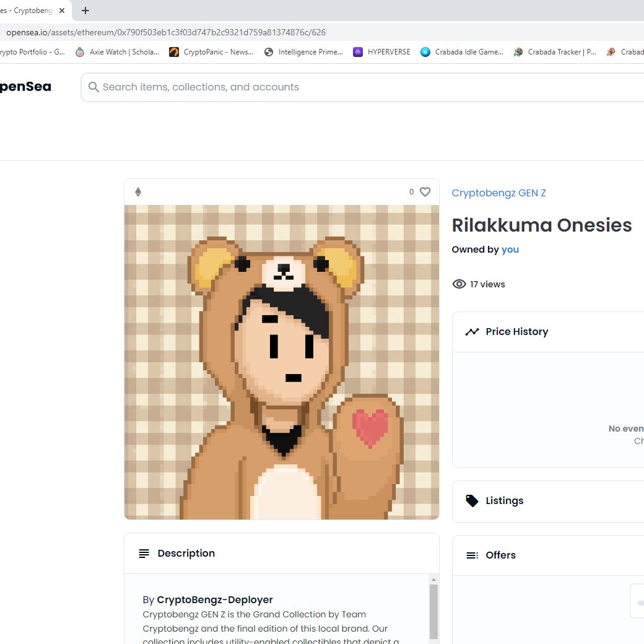Open the Cryptobengz GEN Z collection link
Image resolution: width=644 pixels, height=644 pixels.
(498, 193)
